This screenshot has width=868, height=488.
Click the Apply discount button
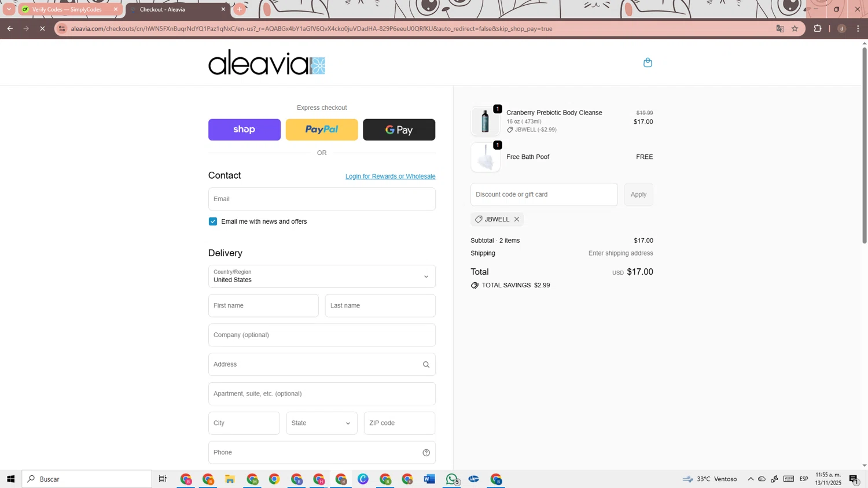click(x=639, y=194)
